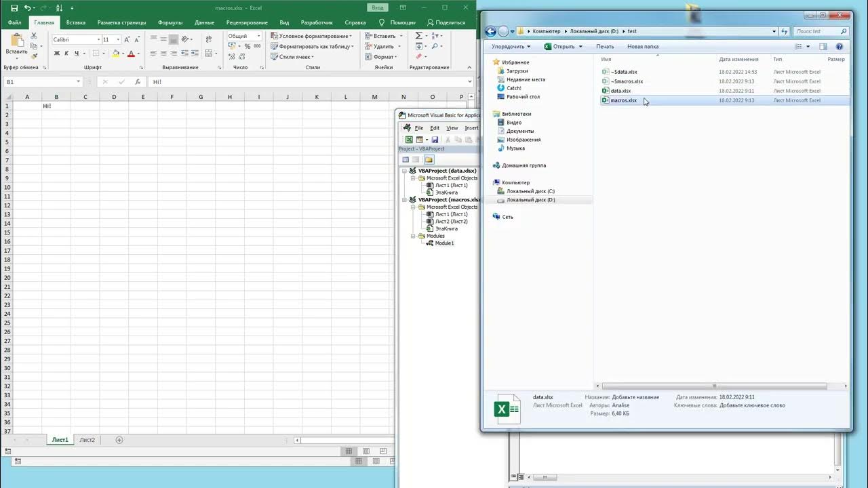Screen dimensions: 868x488
Task: Click the Save disk icon in VBA toolbar
Action: point(435,140)
